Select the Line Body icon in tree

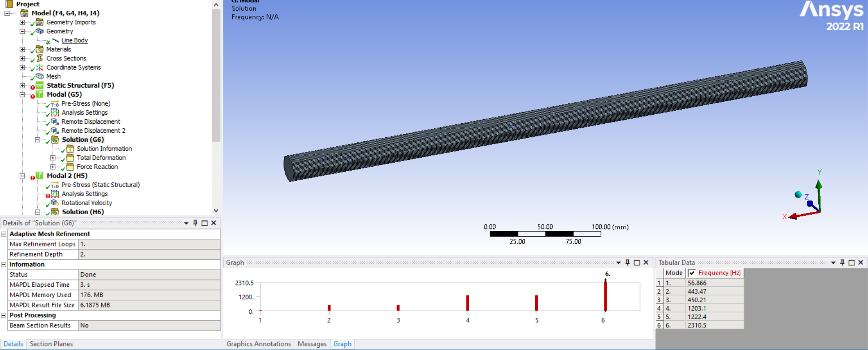click(56, 40)
